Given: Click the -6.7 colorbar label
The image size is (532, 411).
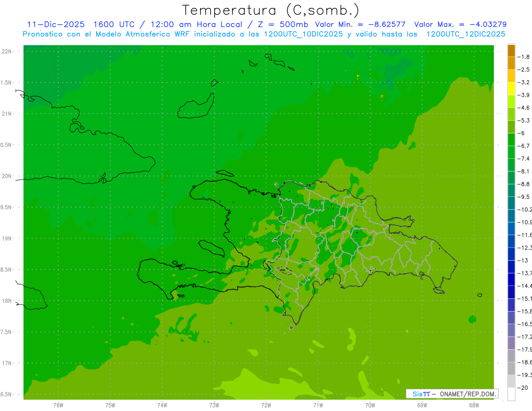Looking at the screenshot, I should click(524, 146).
